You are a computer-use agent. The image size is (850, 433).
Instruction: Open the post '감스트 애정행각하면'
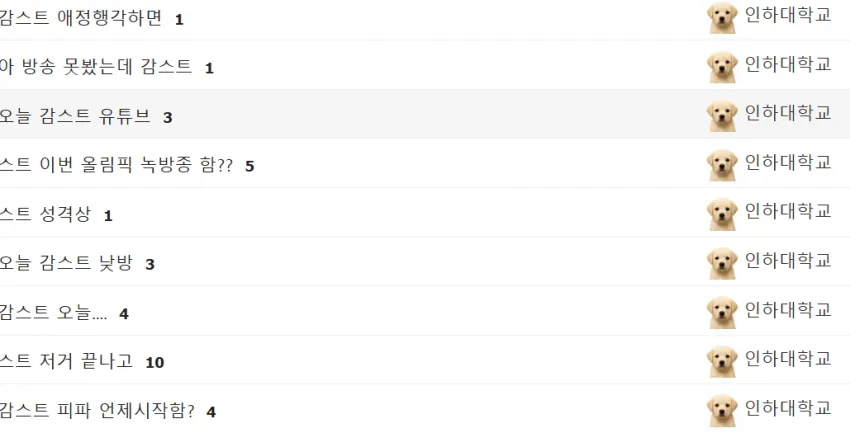(81, 18)
